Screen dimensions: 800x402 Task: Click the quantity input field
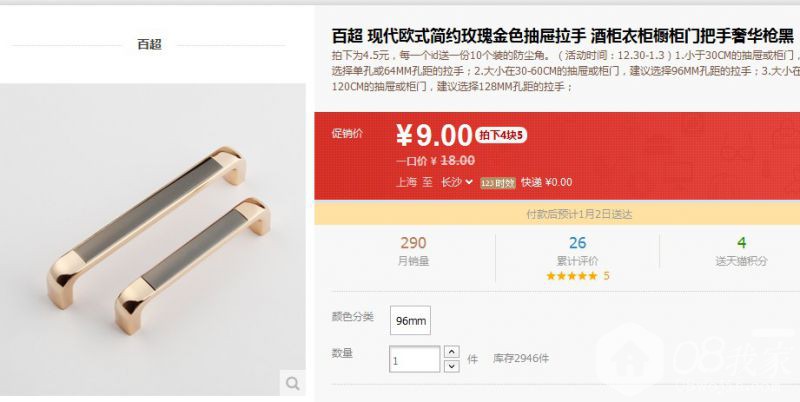click(x=414, y=359)
